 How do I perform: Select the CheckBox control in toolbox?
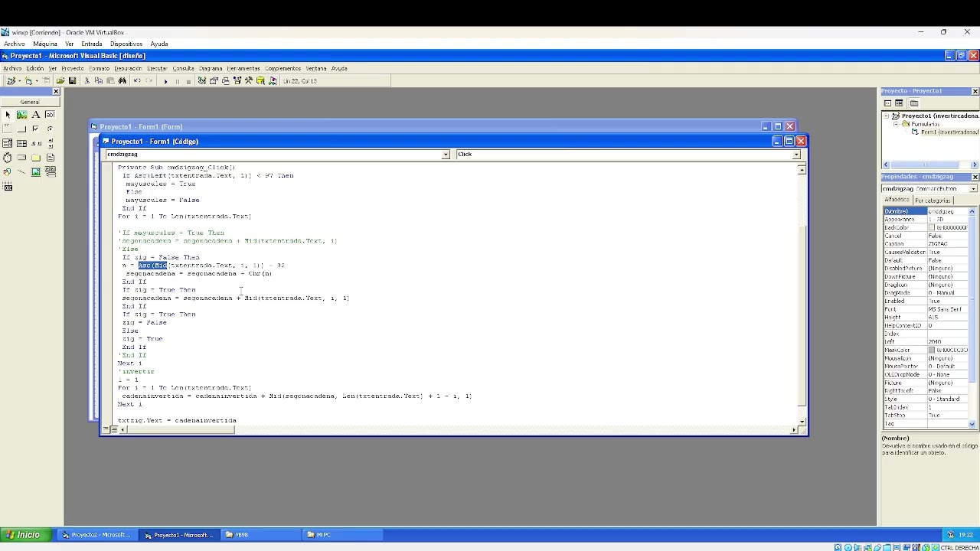pos(36,129)
